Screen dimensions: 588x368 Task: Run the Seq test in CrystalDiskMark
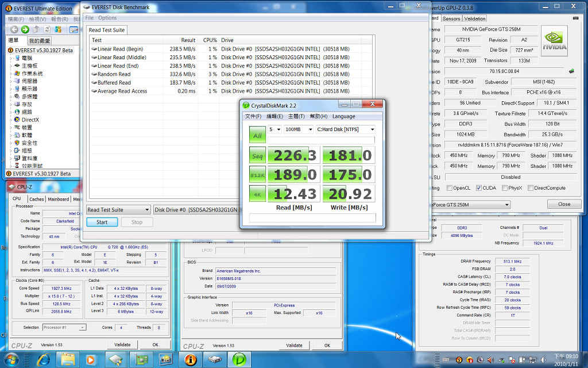(x=257, y=155)
